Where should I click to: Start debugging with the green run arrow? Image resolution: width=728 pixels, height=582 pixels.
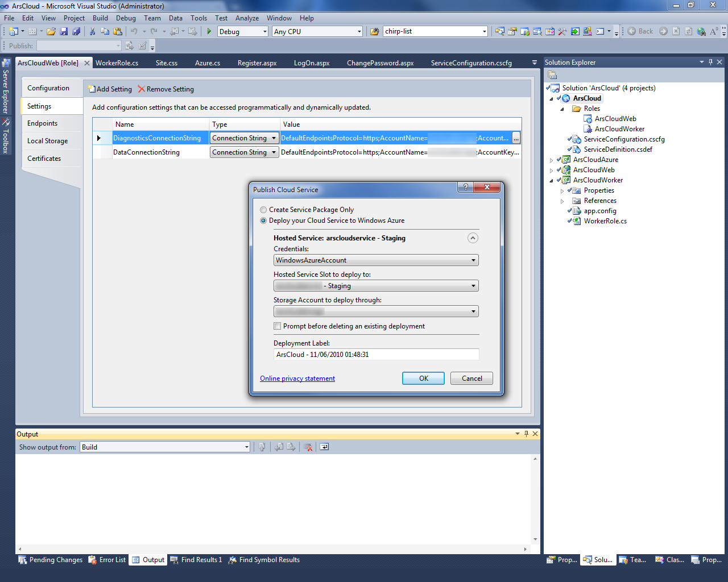click(209, 31)
